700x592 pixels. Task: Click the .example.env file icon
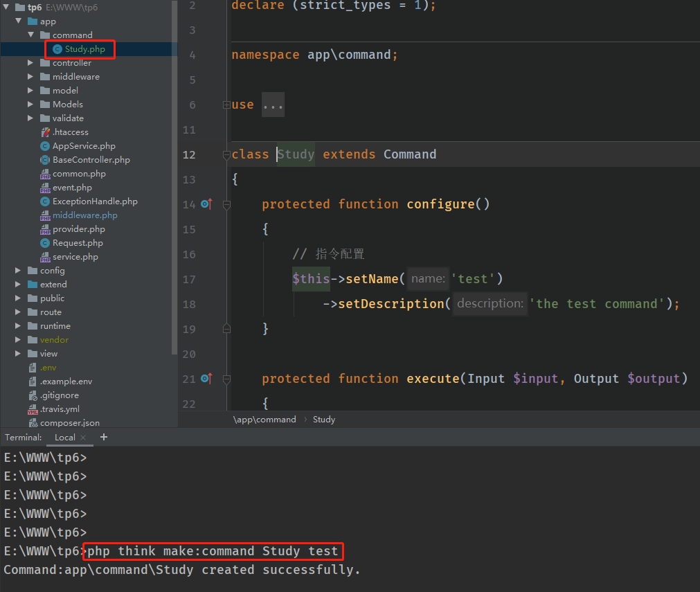[x=33, y=382]
